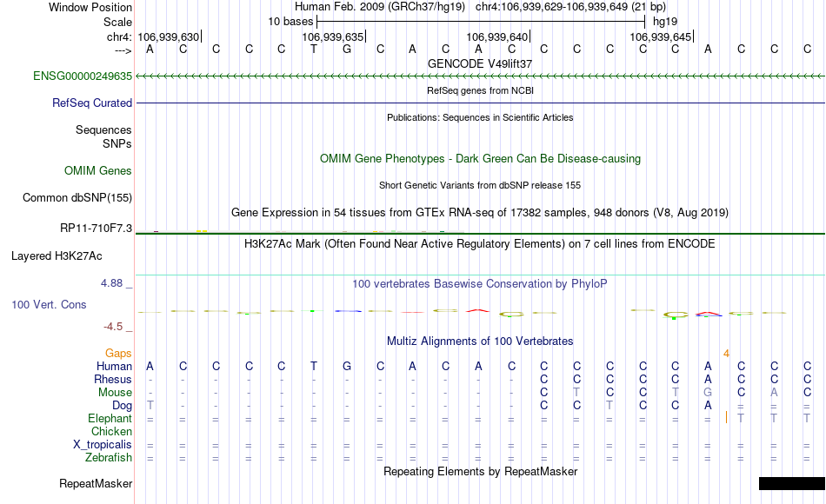The image size is (826, 504).
Task: Open the RepeatMasker track label
Action: 96,483
